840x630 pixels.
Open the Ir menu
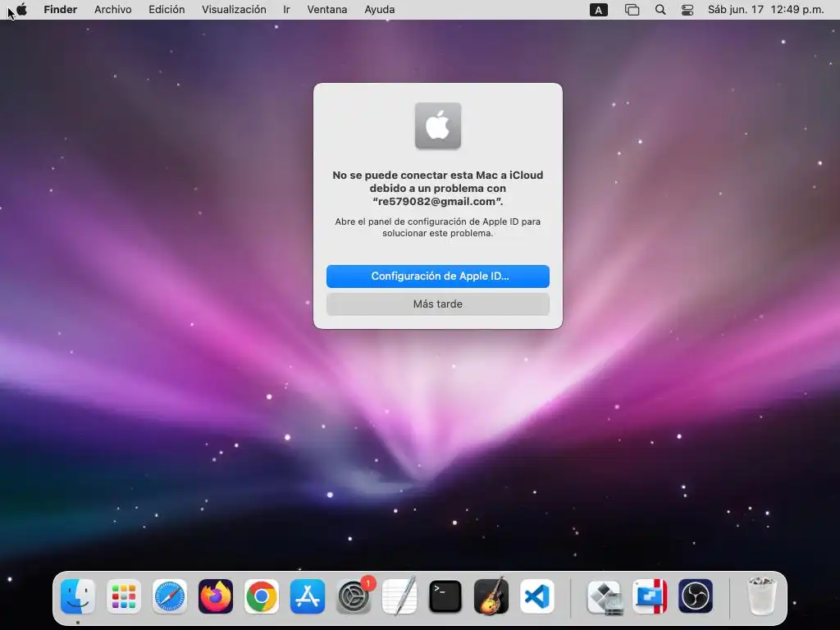(286, 10)
